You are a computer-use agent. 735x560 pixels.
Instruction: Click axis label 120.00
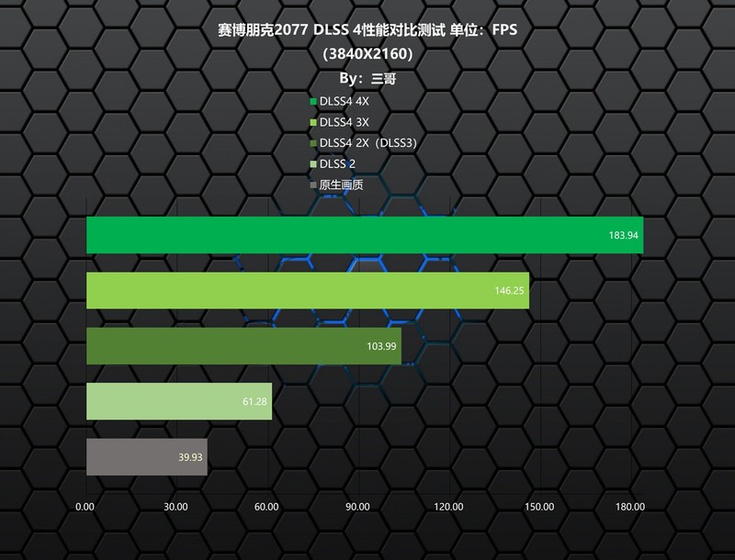(448, 507)
